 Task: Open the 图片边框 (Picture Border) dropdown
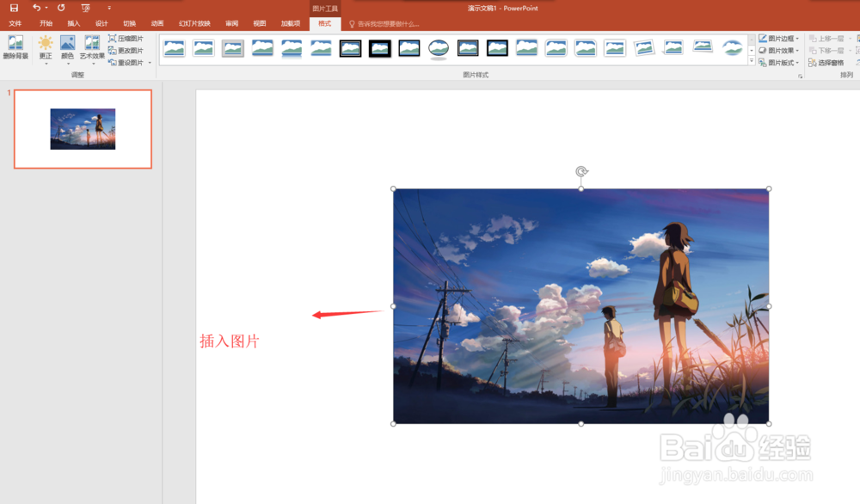(779, 39)
